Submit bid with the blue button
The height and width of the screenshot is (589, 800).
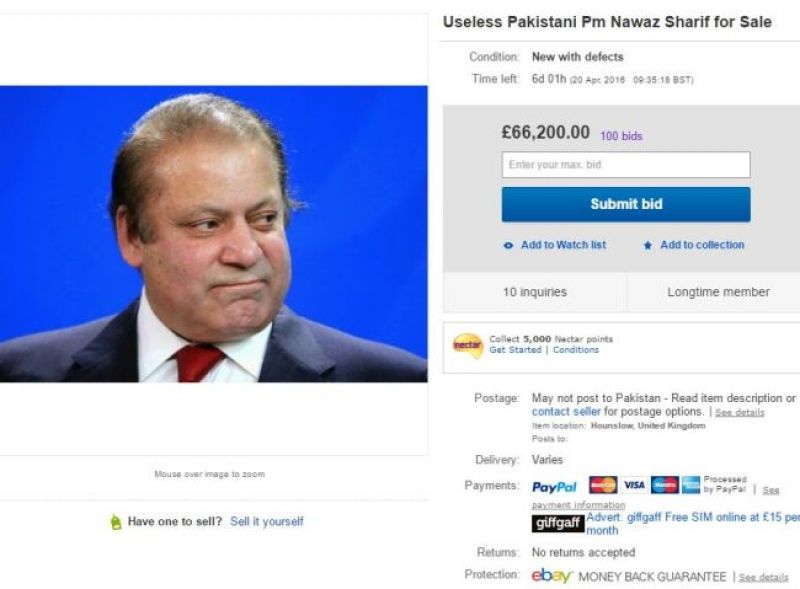(626, 204)
